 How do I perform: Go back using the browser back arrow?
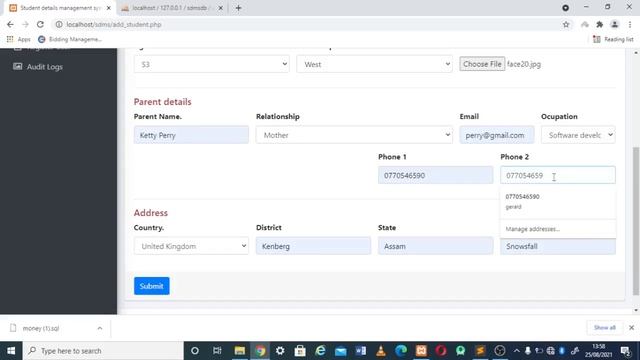[10, 24]
